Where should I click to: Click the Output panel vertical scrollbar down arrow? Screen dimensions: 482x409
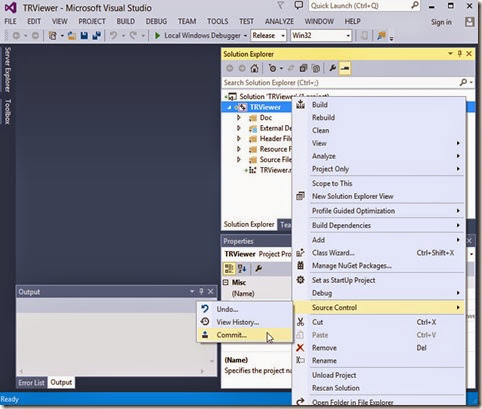coord(212,361)
